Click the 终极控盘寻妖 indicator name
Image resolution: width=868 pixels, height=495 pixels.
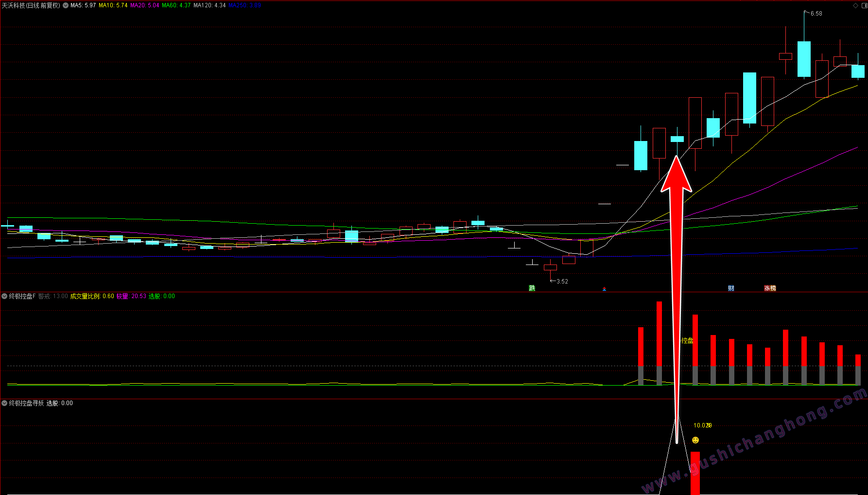pos(27,403)
